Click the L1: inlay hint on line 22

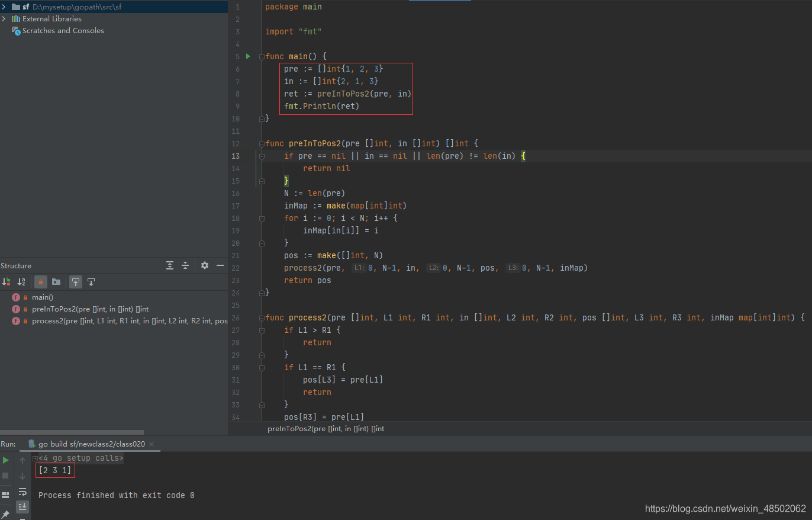coord(359,268)
